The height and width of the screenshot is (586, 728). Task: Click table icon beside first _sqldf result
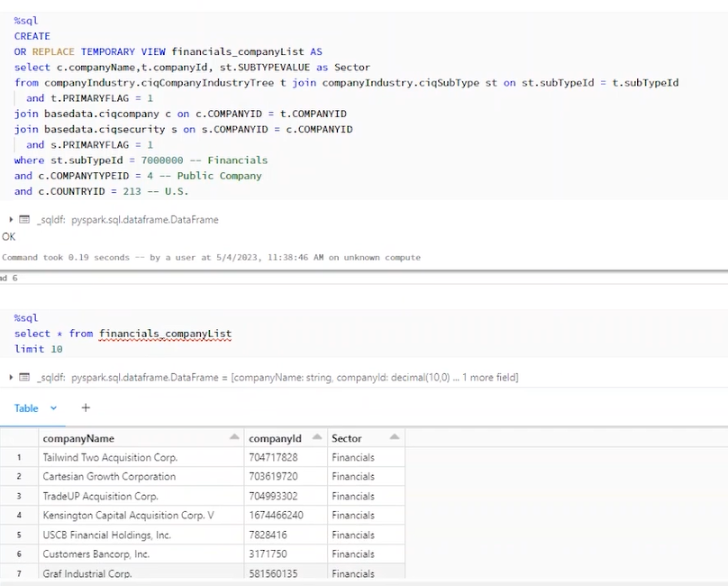click(24, 220)
